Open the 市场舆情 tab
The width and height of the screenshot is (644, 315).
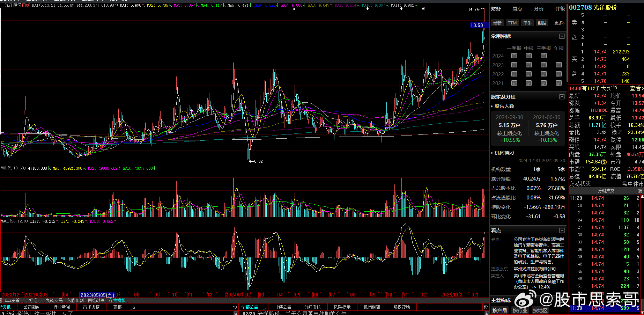coord(91,307)
